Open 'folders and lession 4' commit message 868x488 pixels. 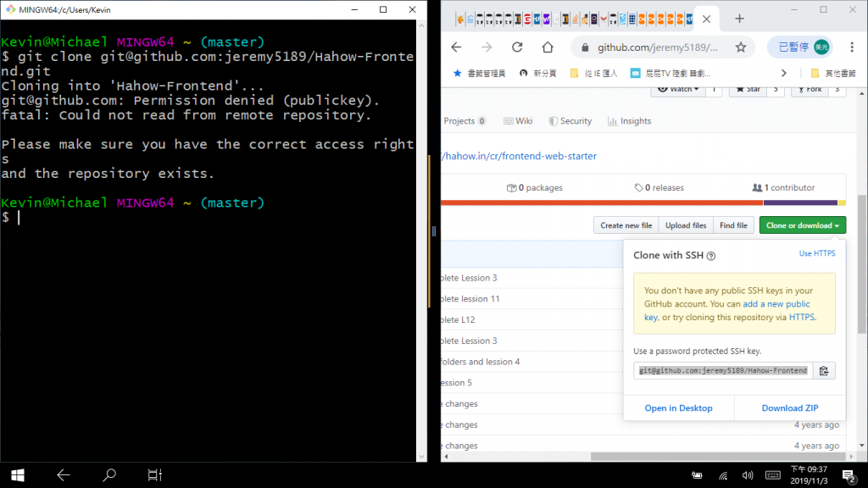[480, 362]
